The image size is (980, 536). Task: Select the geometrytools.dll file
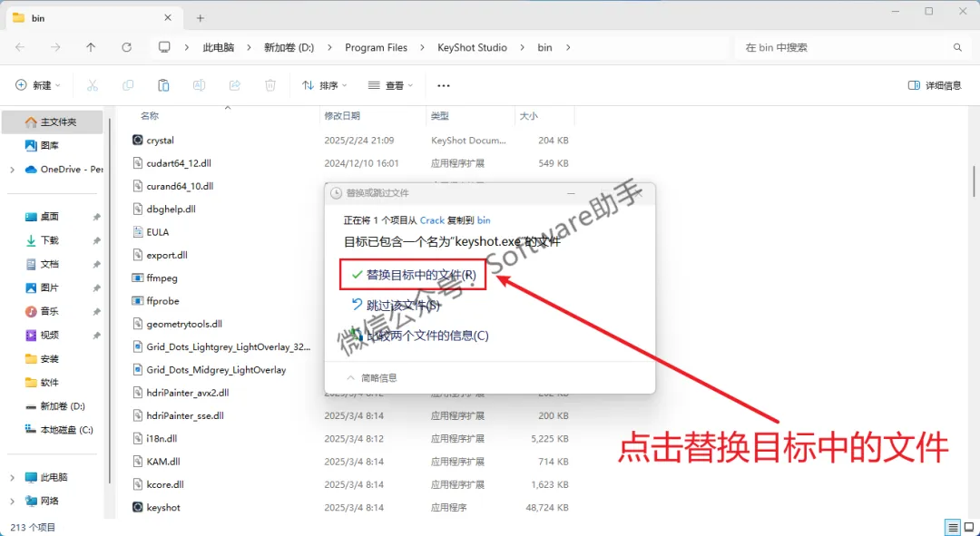(183, 324)
